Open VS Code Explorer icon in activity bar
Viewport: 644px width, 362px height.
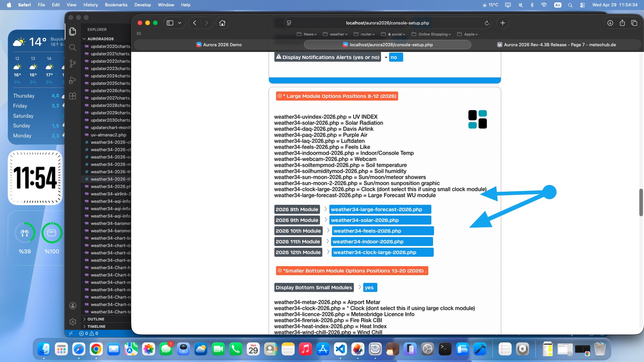coord(72,32)
